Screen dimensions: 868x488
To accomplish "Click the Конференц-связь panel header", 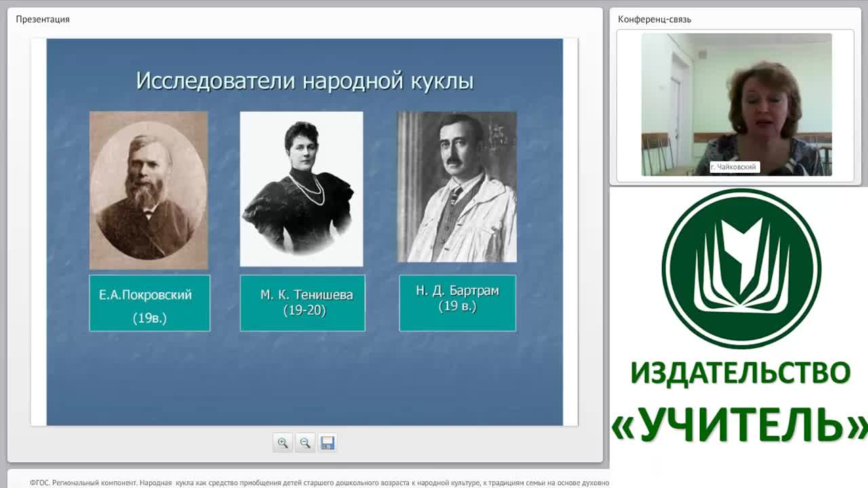I will click(x=654, y=19).
